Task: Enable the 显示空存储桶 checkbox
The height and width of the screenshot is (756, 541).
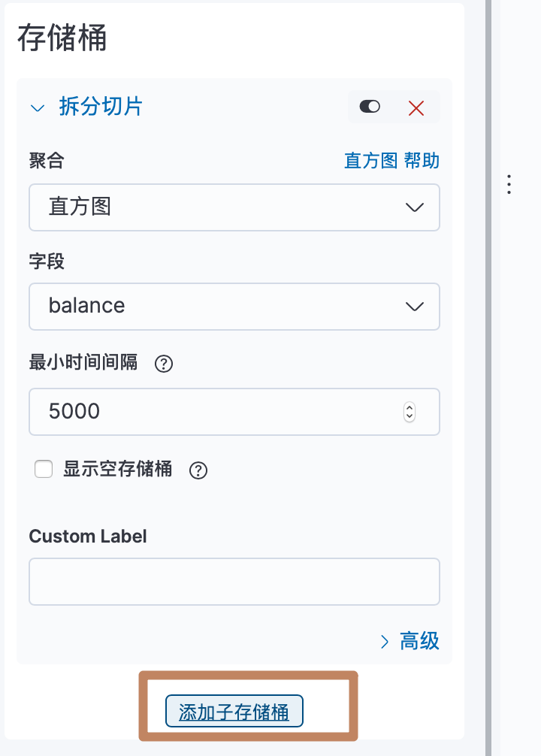Action: coord(44,470)
